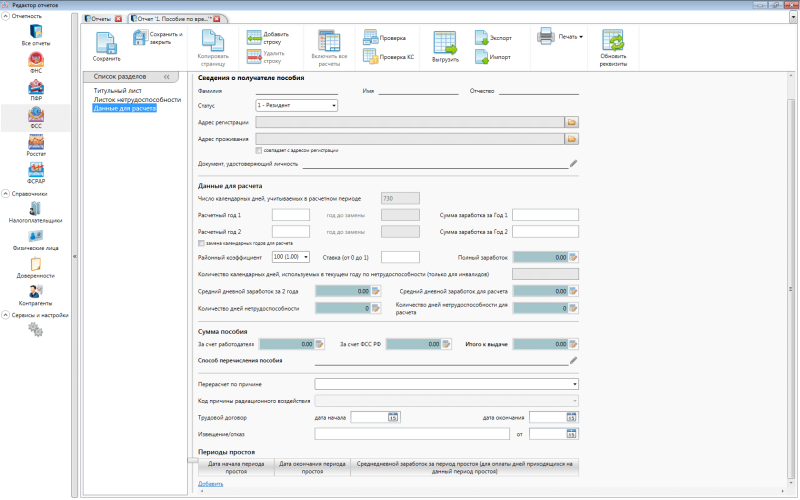
Task: Open calendar for Трудовой договор дата начала
Action: coord(393,417)
